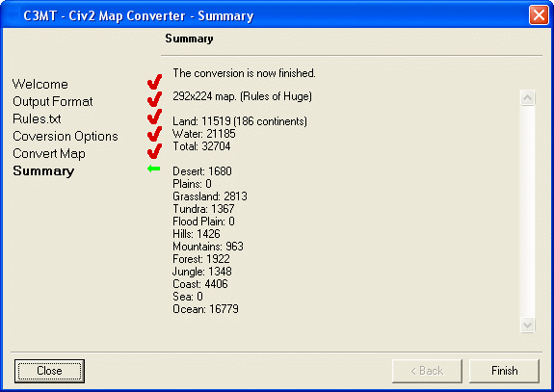
Task: Click the red checkmark beside Welcome
Action: click(154, 82)
